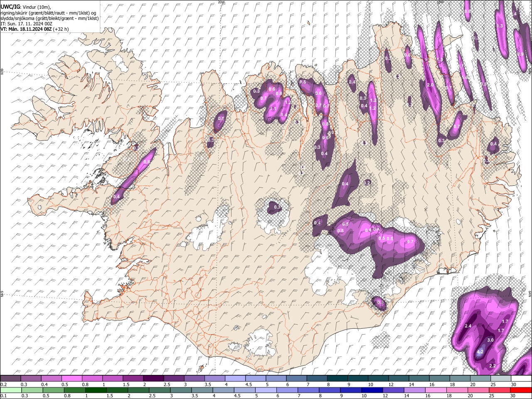The width and height of the screenshot is (532, 399).
Task: Pick the darkest green 1 swatch in lower scale
Action: click(x=96, y=390)
